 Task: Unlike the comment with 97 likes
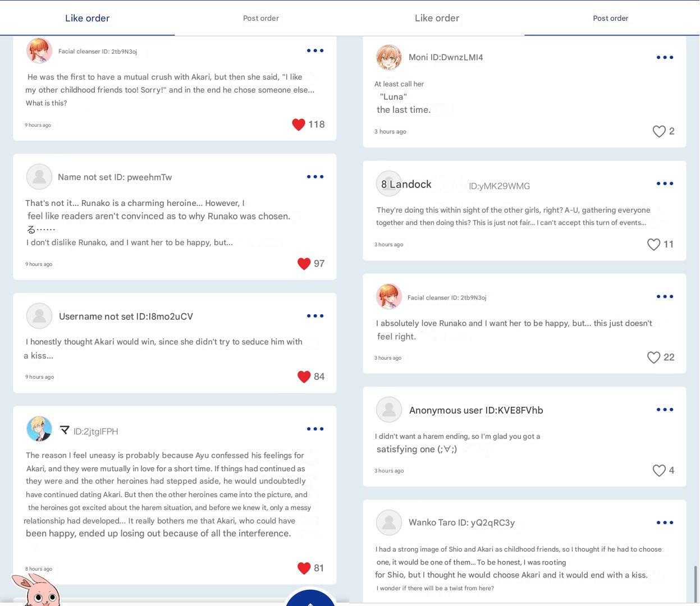pos(304,264)
